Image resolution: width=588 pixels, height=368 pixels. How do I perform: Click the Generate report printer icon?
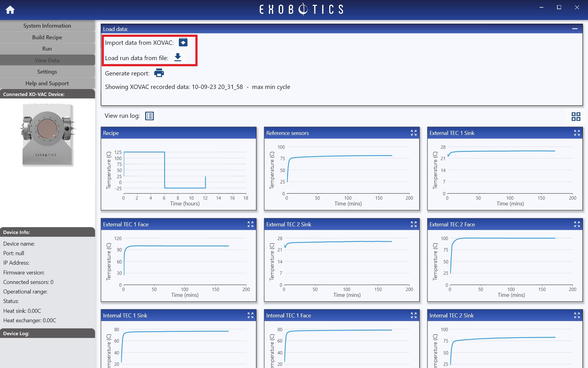159,73
